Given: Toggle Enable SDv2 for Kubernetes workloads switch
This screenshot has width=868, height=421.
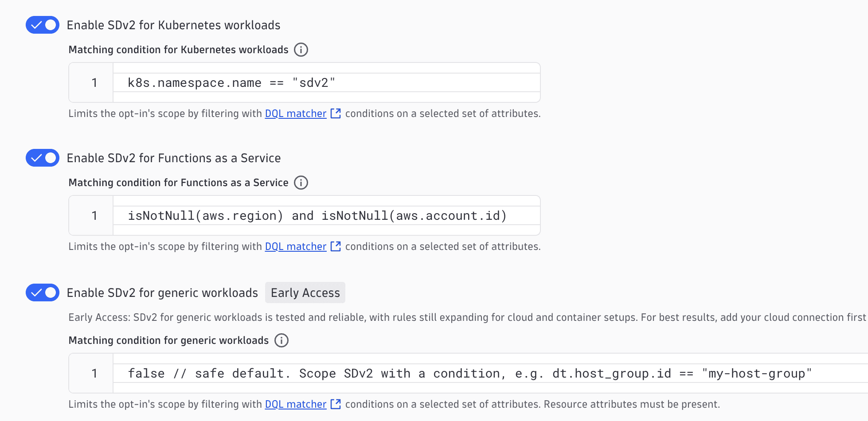Looking at the screenshot, I should (43, 25).
